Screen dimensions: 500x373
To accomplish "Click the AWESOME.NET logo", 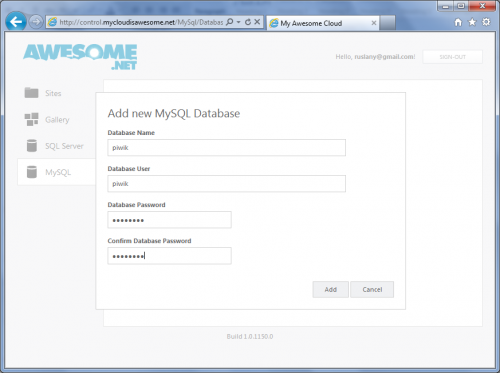I will pyautogui.click(x=80, y=57).
